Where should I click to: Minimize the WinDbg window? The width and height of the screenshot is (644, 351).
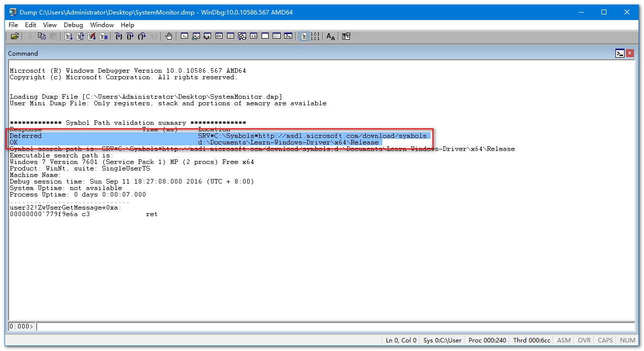coord(581,12)
